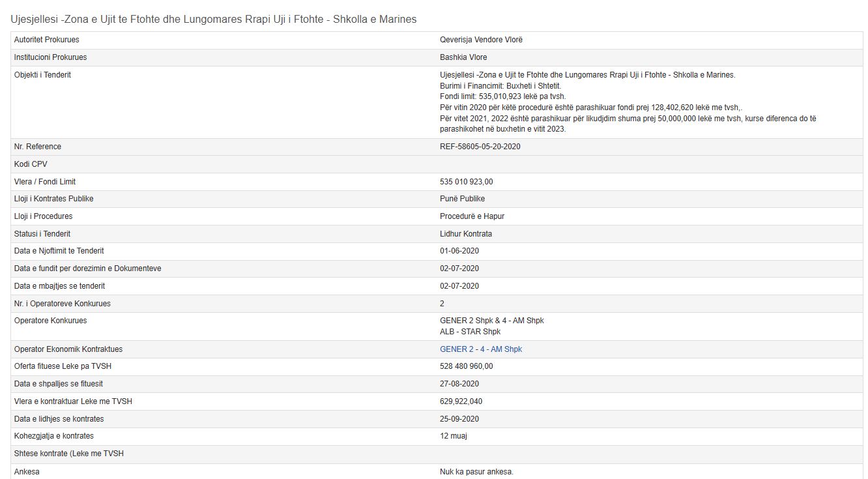The height and width of the screenshot is (479, 868).
Task: Click the Objekti i Tenderit row label
Action: 42,75
